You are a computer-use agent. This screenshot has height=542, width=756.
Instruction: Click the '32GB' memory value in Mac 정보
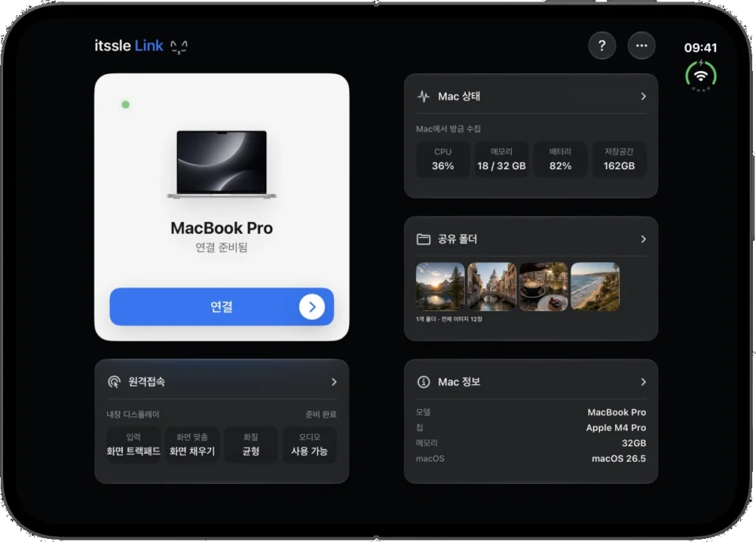point(633,444)
